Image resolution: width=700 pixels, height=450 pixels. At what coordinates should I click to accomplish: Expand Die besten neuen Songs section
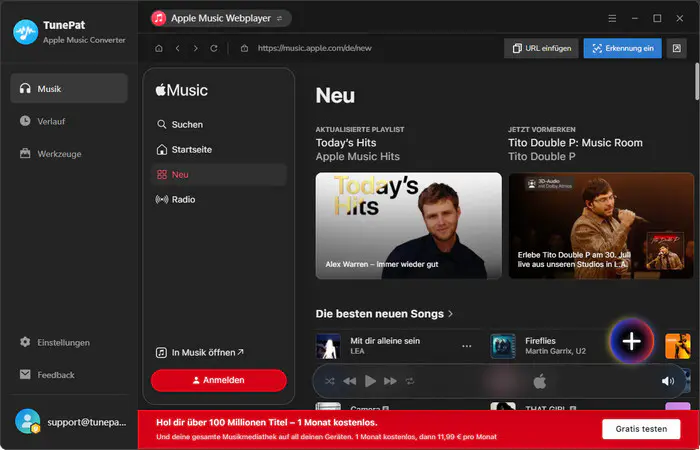tap(384, 314)
